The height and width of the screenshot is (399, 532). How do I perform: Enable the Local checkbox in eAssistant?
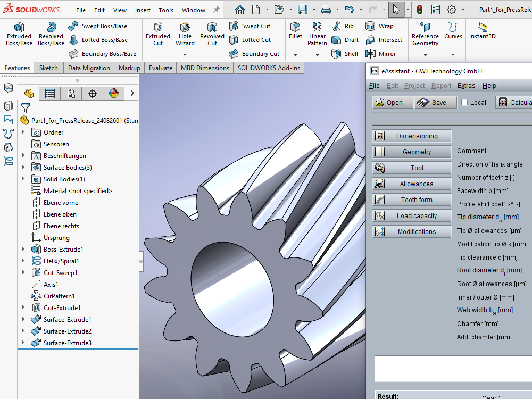tap(464, 103)
